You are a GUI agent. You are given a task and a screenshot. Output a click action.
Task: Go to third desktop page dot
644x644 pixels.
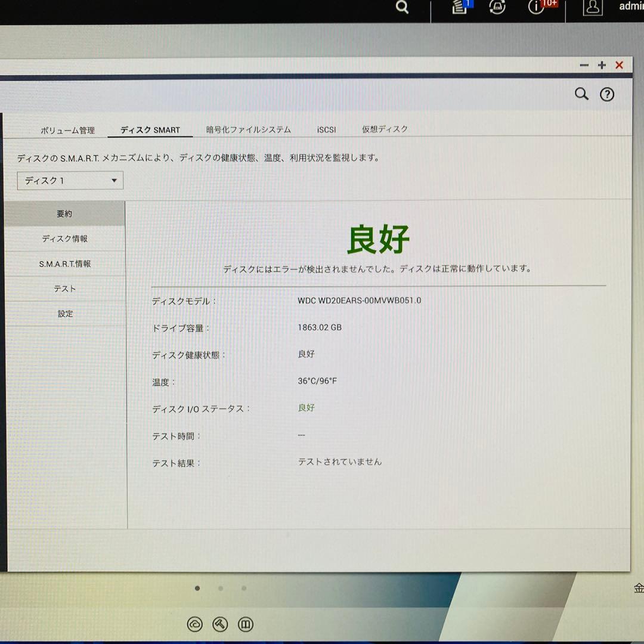click(x=244, y=588)
